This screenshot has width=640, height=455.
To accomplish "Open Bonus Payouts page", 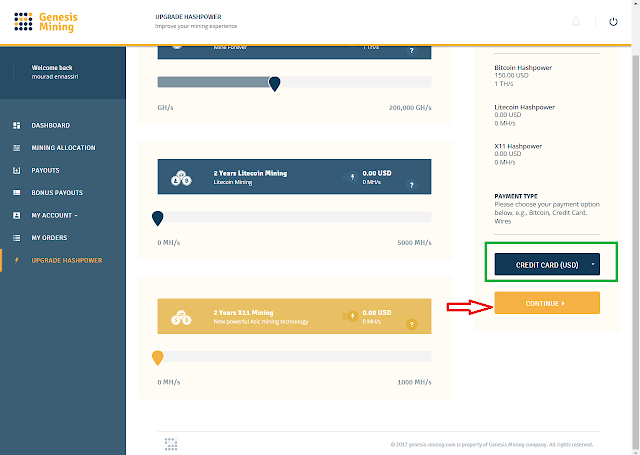I will pyautogui.click(x=57, y=193).
